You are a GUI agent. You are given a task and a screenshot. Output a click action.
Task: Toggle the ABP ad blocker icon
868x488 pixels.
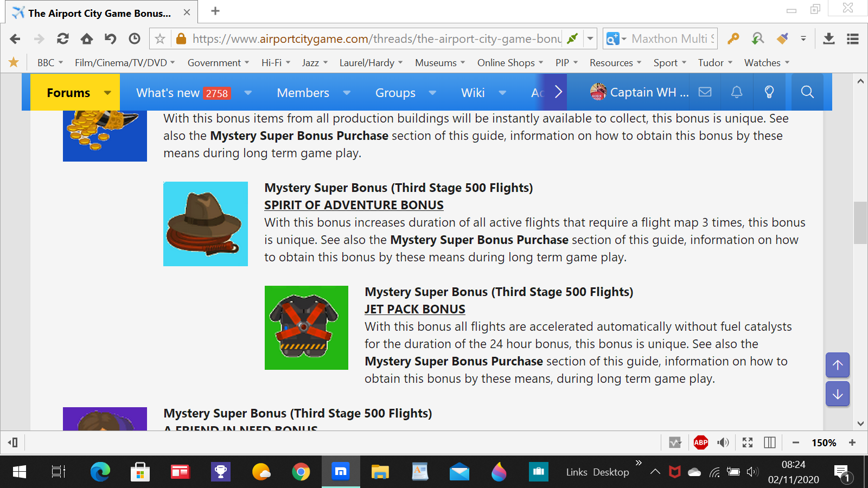tap(700, 442)
